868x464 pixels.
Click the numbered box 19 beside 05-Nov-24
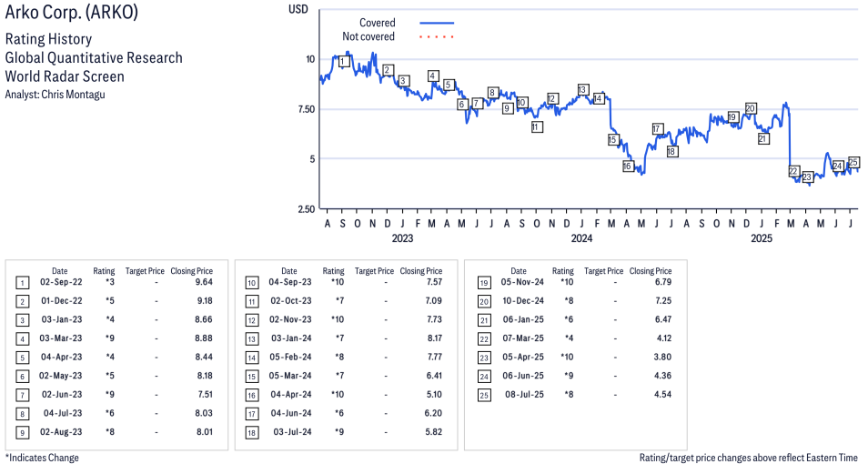pyautogui.click(x=484, y=283)
